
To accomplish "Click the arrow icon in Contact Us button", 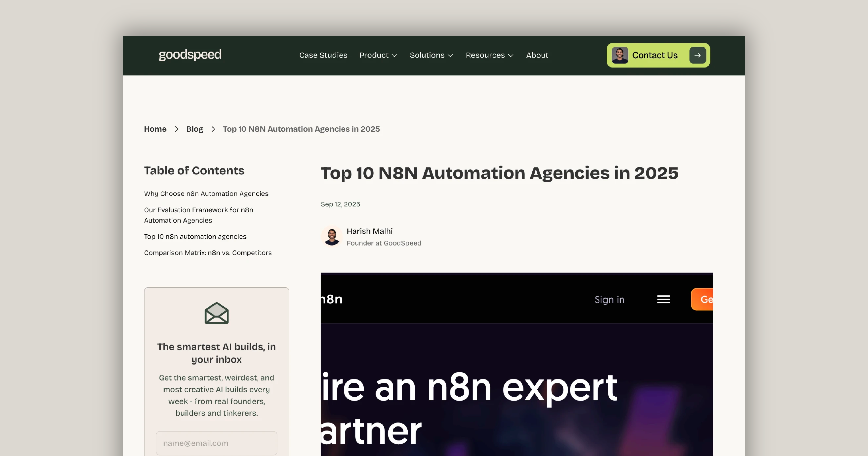I will (x=697, y=55).
